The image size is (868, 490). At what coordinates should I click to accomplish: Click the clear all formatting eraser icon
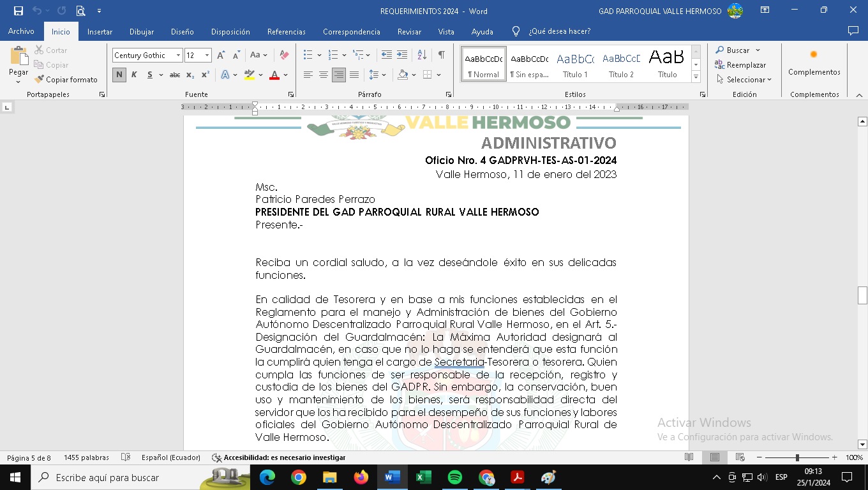click(284, 56)
